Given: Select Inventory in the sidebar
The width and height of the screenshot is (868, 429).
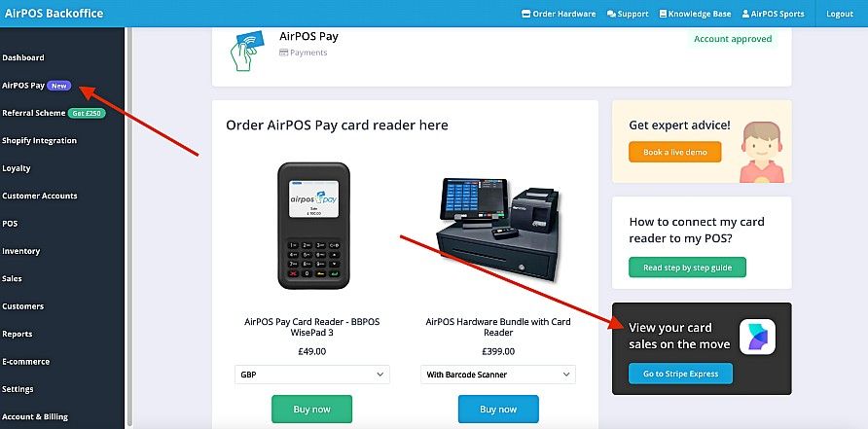Looking at the screenshot, I should tap(21, 251).
